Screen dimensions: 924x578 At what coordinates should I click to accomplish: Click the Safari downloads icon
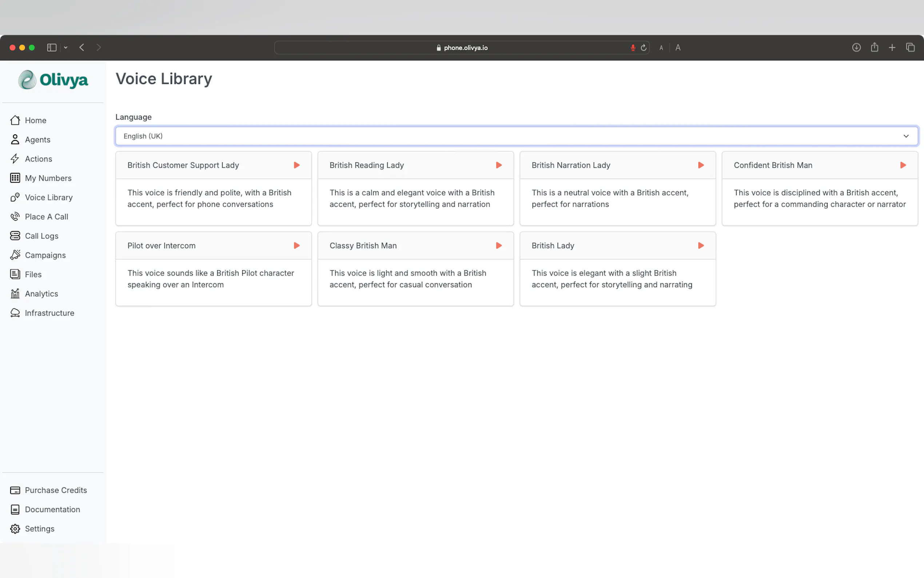coord(856,47)
